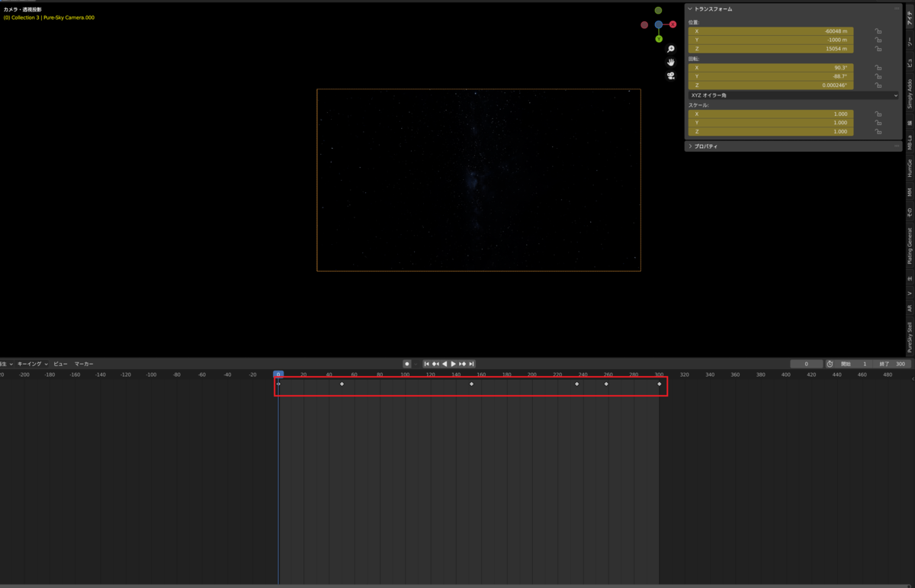Click the location Y field -1000 m
This screenshot has height=588, width=915.
[x=771, y=40]
